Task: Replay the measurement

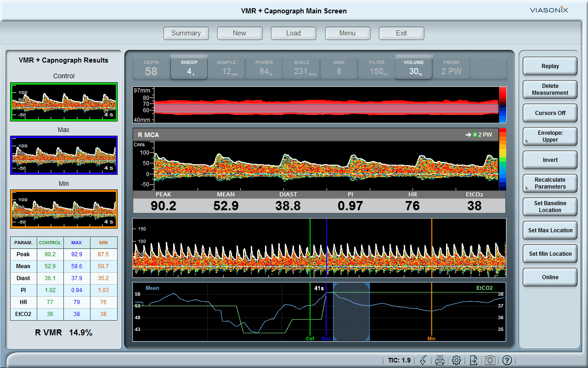Action: click(550, 66)
